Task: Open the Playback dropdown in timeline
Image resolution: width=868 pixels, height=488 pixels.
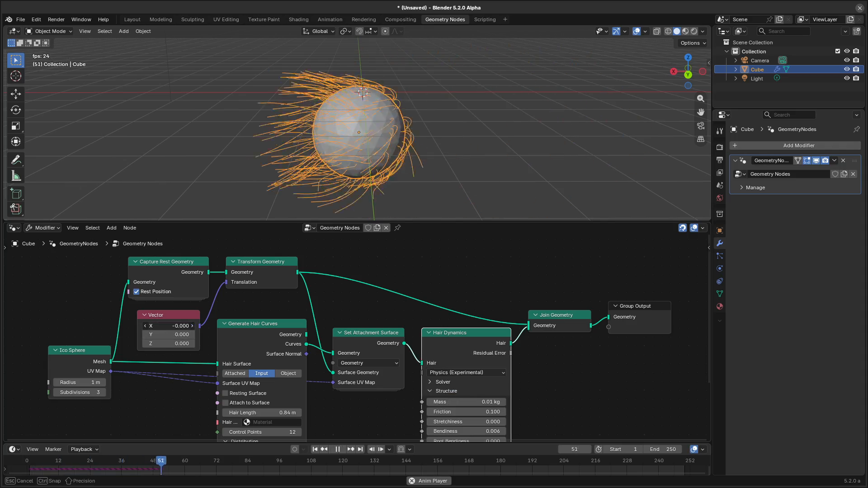Action: pos(84,449)
